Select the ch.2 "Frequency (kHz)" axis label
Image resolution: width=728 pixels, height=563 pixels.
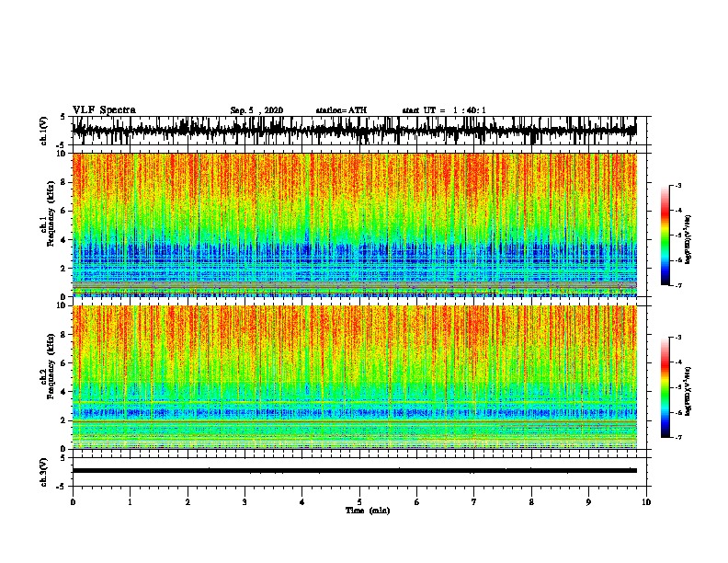point(51,366)
